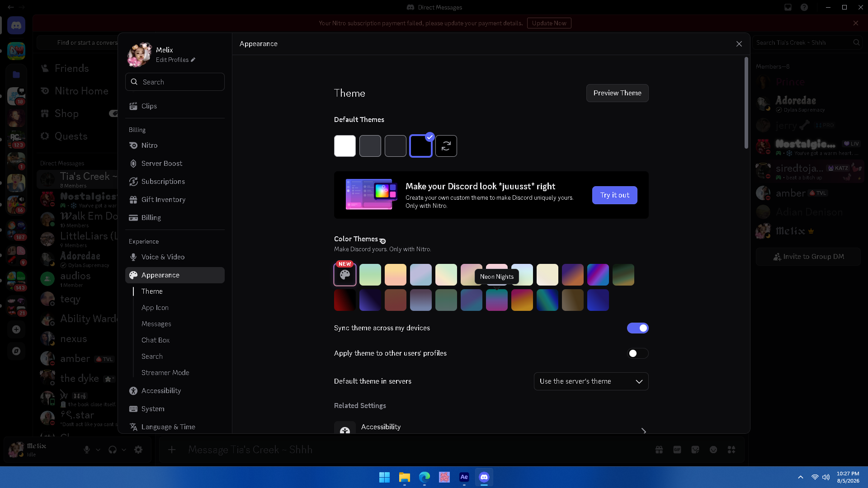The width and height of the screenshot is (868, 488).
Task: Deafen using the headphones icon
Action: click(x=113, y=450)
